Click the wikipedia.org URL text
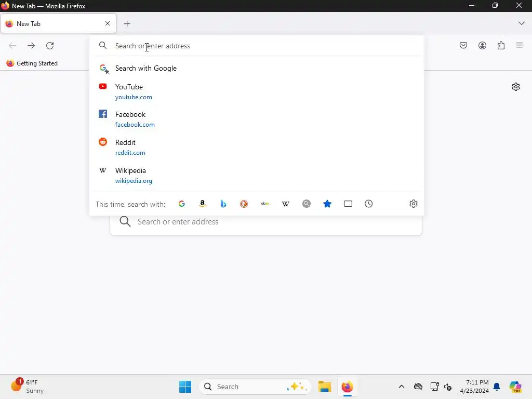Image resolution: width=532 pixels, height=399 pixels. (134, 181)
